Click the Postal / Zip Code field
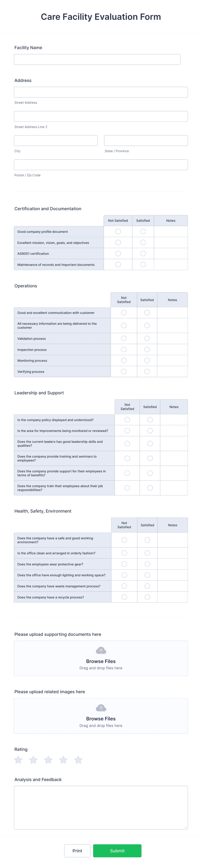202x868 pixels. 101,164
